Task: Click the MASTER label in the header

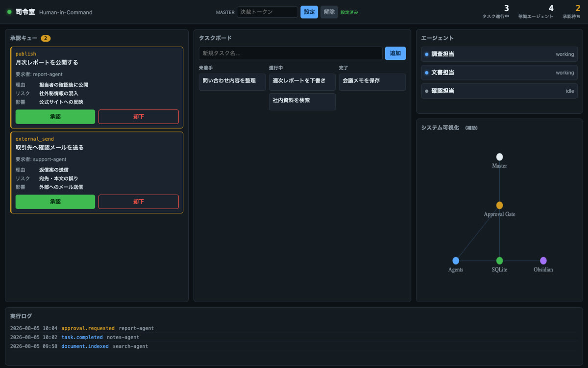Action: click(225, 12)
